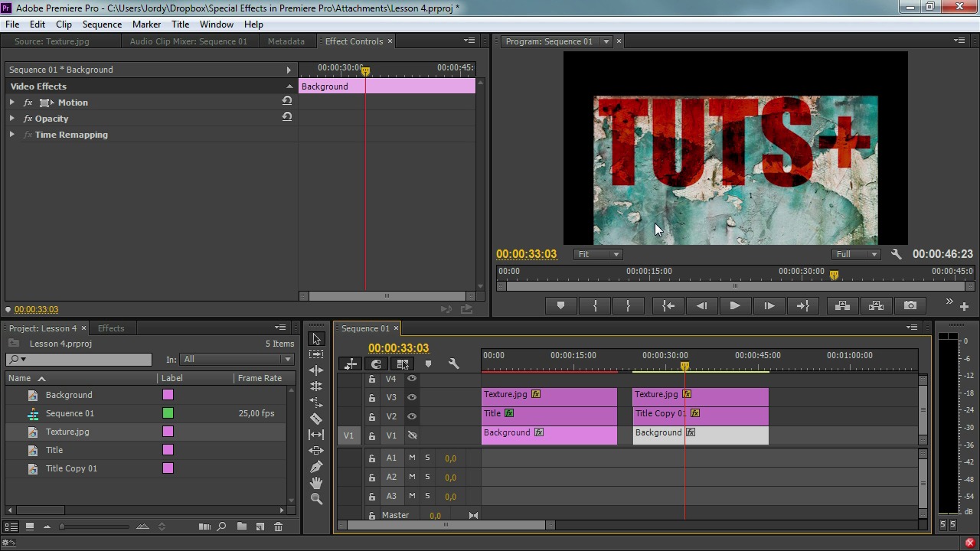The image size is (980, 551).
Task: Open the Fit zoom level dropdown
Action: point(598,254)
